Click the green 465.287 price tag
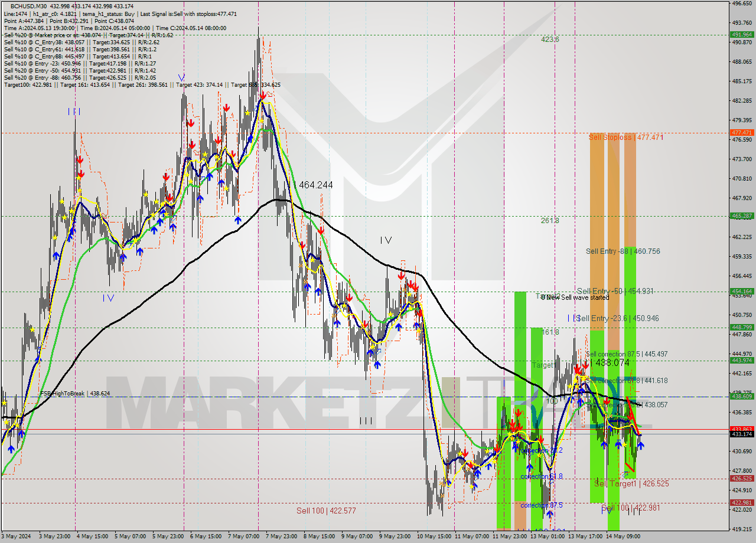 (x=742, y=216)
